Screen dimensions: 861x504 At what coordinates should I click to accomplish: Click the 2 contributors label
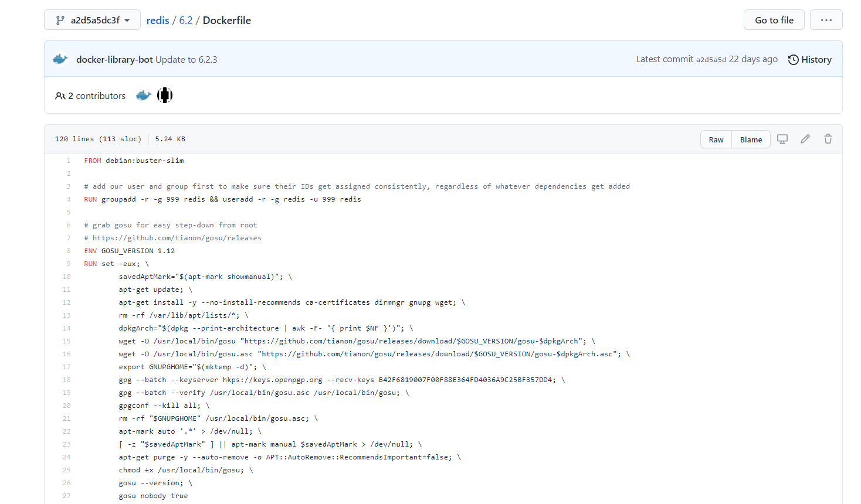(x=91, y=96)
